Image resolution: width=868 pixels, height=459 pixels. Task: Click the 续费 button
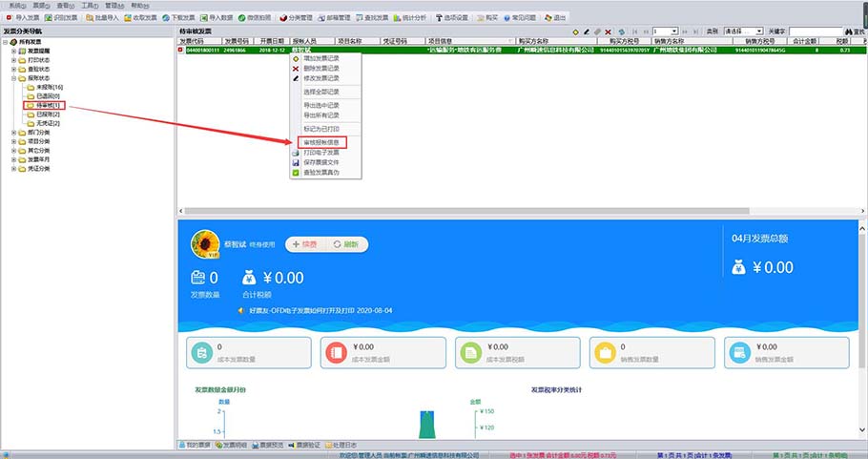[305, 244]
